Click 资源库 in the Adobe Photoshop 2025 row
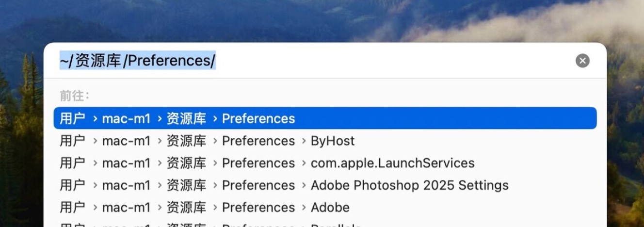The image size is (644, 227). (186, 185)
